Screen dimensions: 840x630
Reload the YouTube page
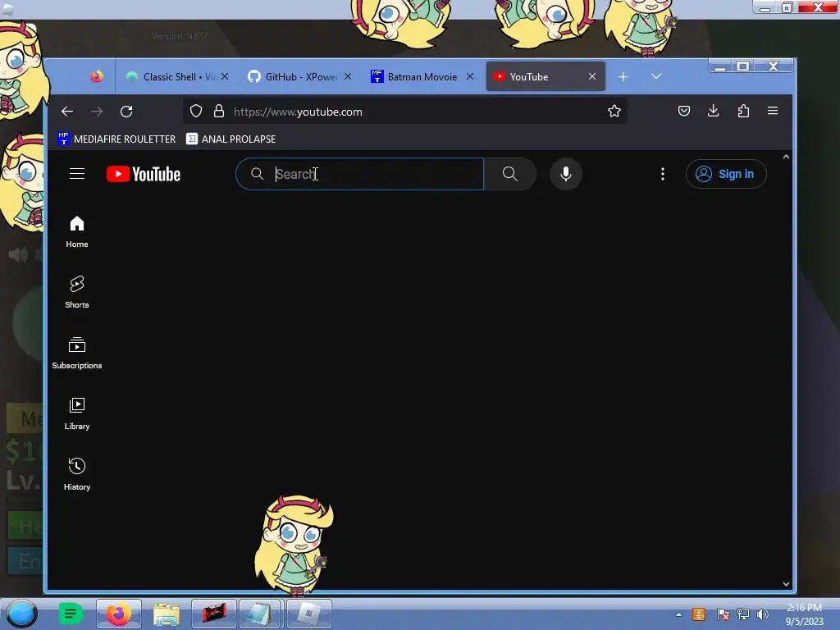[x=126, y=112]
